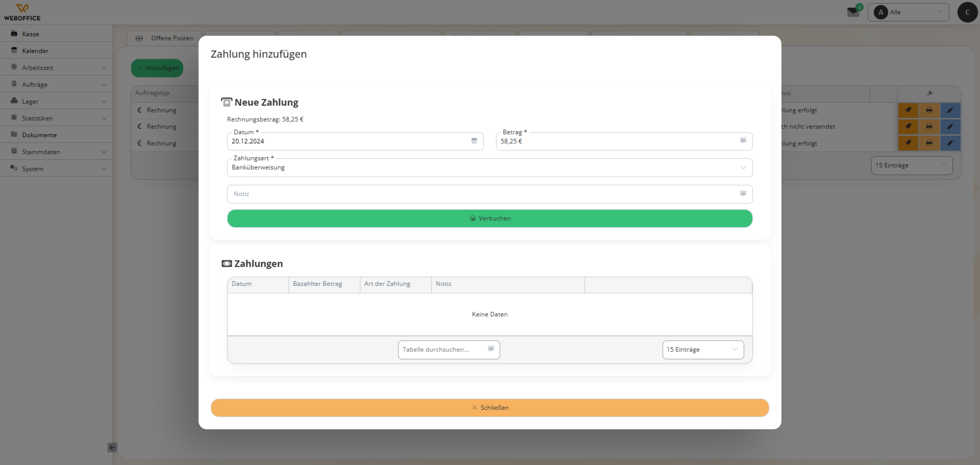
Task: Open Dokumente in sidebar
Action: click(x=56, y=135)
